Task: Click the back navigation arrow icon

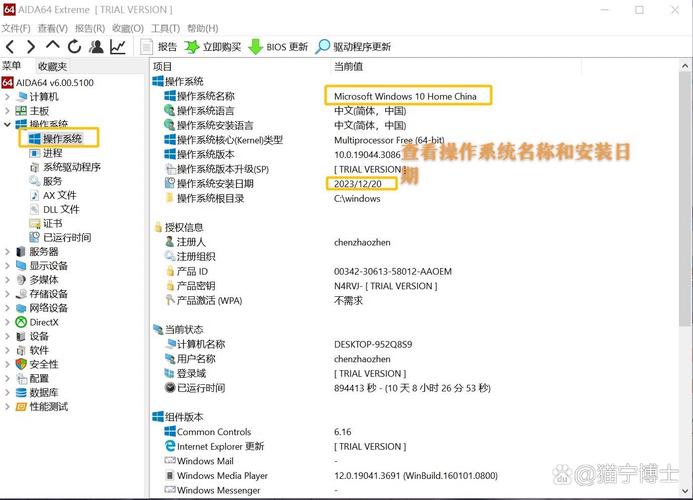Action: coord(10,47)
